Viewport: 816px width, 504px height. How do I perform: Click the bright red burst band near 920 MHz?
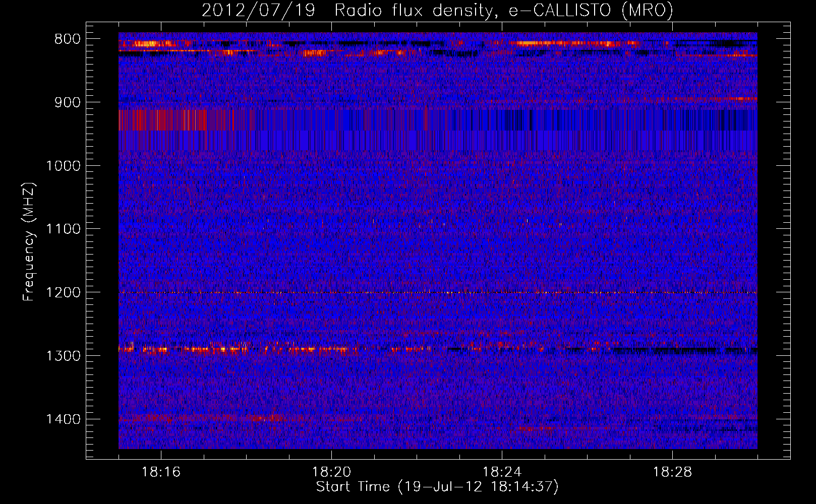pos(162,120)
